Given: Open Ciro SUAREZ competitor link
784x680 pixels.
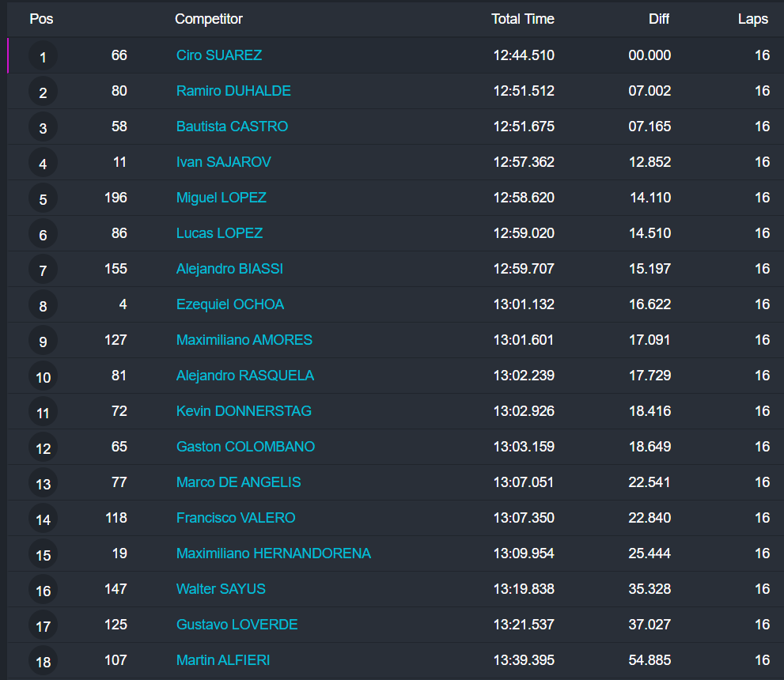Looking at the screenshot, I should [219, 55].
